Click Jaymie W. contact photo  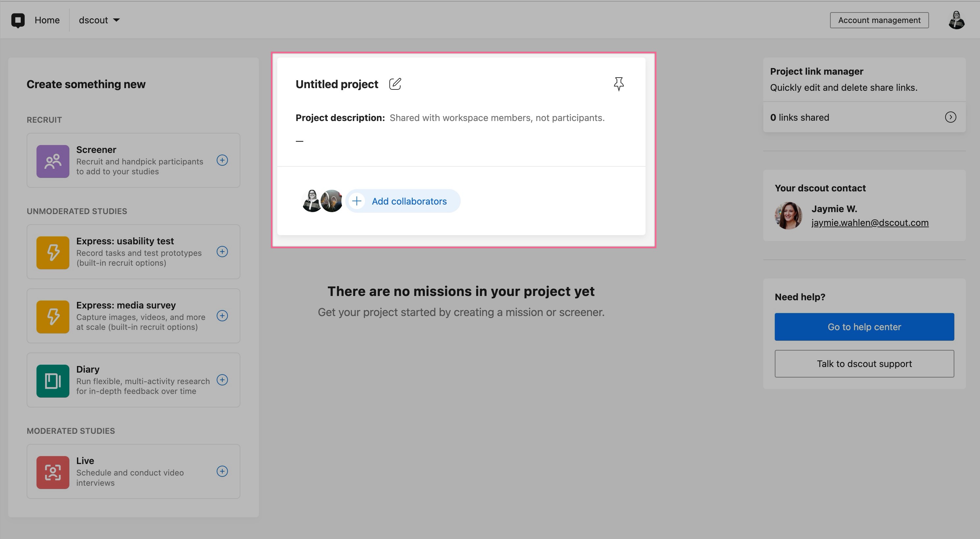(x=788, y=216)
